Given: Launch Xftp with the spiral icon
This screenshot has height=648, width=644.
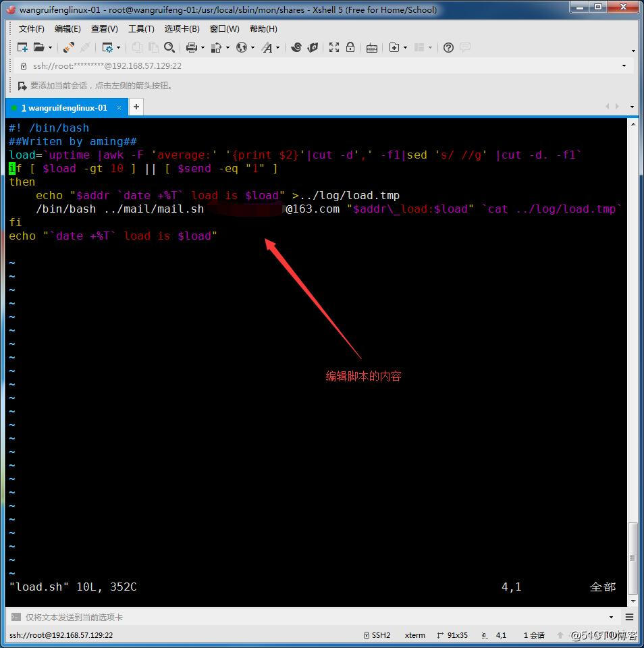Looking at the screenshot, I should click(296, 47).
